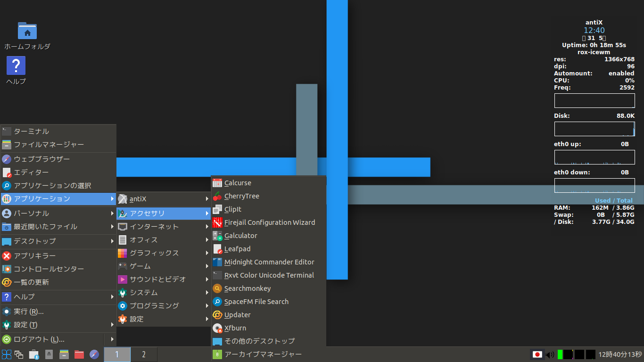Open the 設定 category under applications
The height and width of the screenshot is (362, 644).
coord(164,319)
